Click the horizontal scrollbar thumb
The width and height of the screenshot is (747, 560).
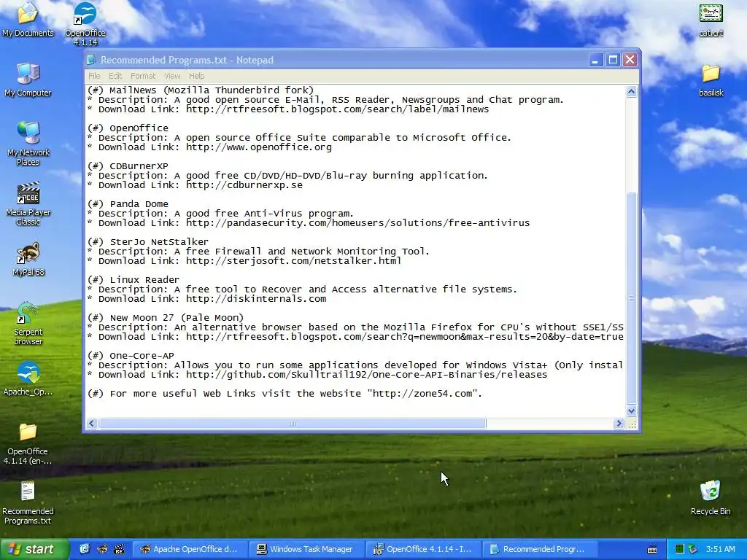tap(293, 424)
